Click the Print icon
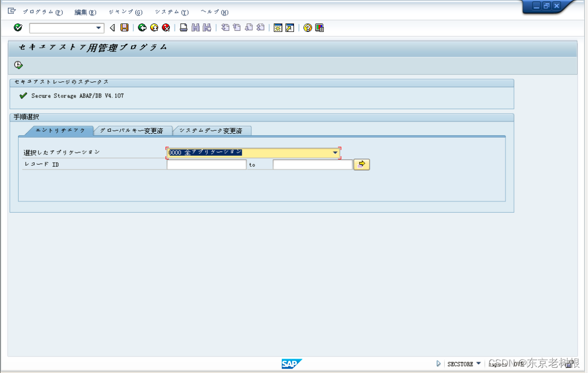This screenshot has height=373, width=588. (x=183, y=27)
